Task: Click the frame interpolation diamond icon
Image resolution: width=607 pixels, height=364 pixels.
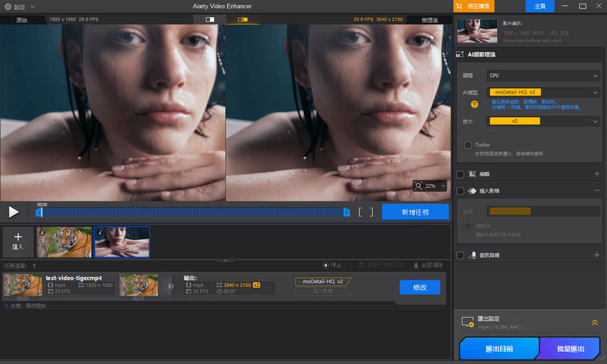Action: click(472, 191)
